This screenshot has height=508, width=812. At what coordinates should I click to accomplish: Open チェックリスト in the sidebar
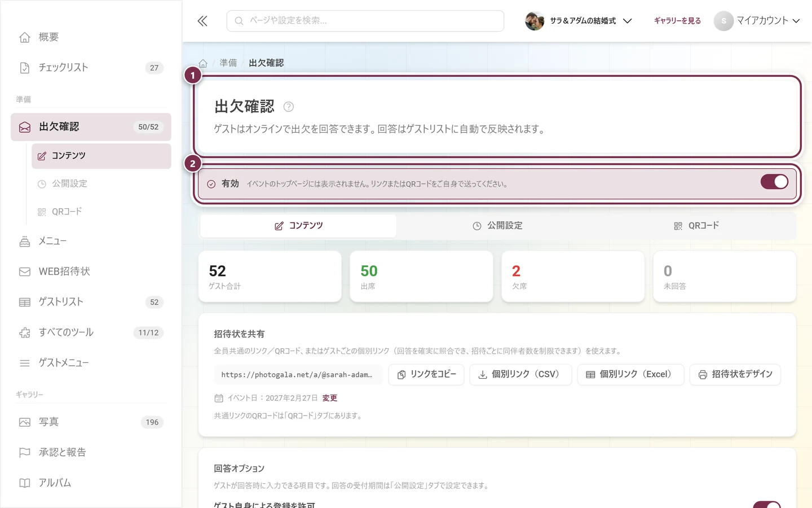(91, 68)
